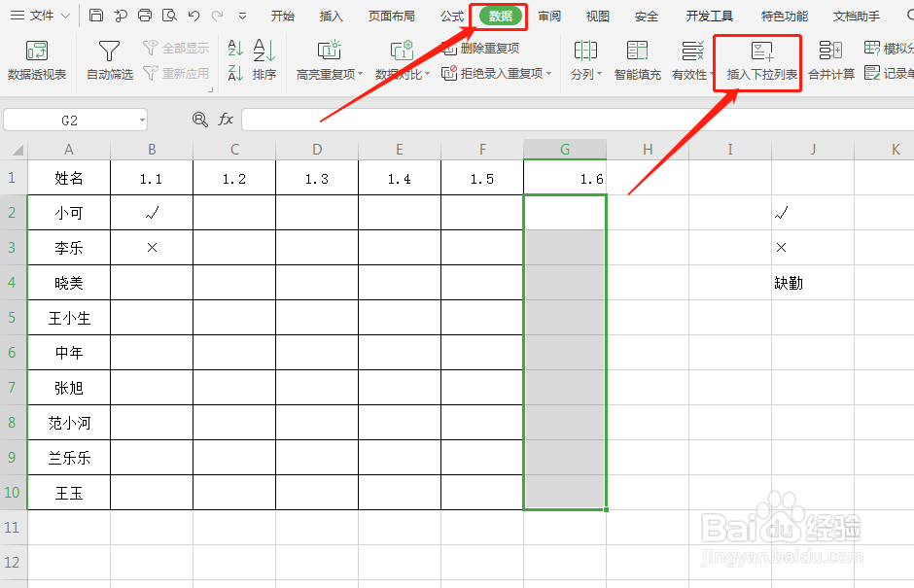The width and height of the screenshot is (914, 588).
Task: Click the 自动筛选 funnel icon
Action: (x=110, y=52)
